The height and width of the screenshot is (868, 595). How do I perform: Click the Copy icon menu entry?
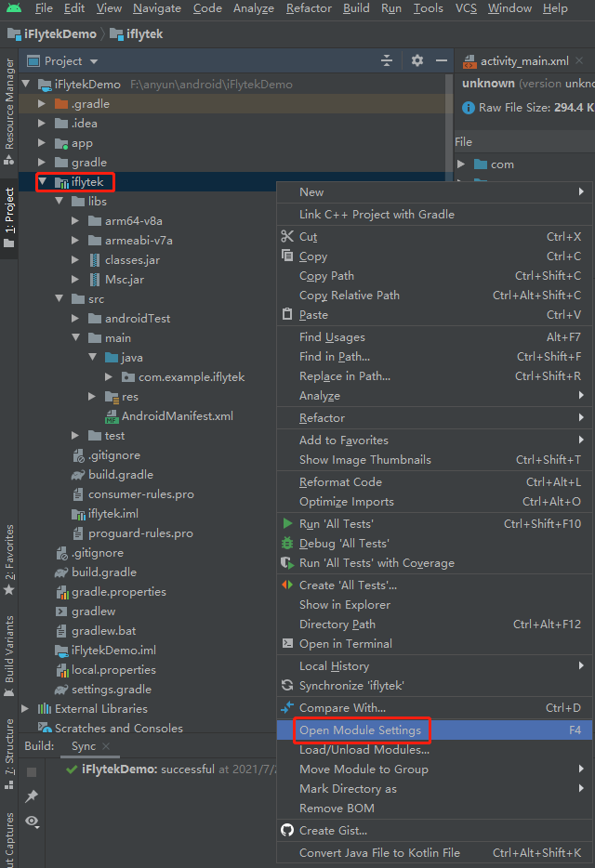coord(435,256)
